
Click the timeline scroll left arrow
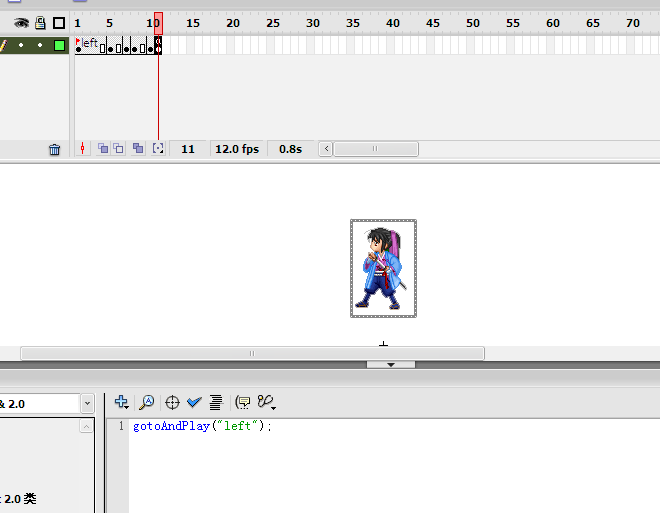pyautogui.click(x=326, y=149)
